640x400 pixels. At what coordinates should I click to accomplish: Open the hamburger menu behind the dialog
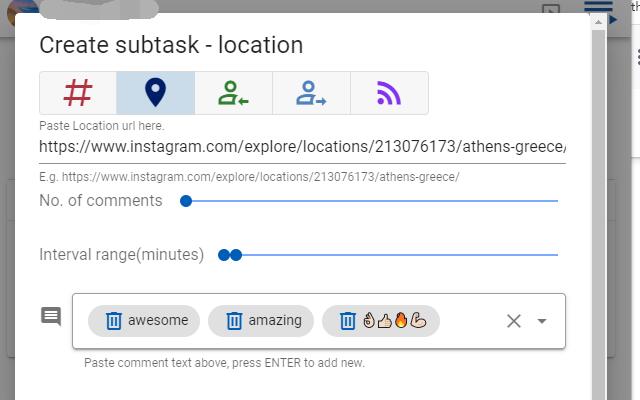598,8
